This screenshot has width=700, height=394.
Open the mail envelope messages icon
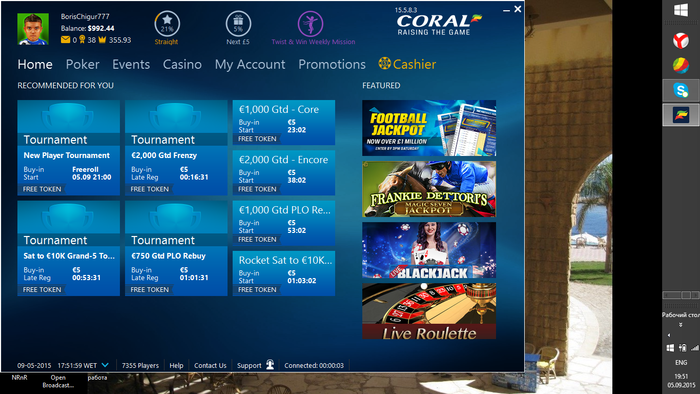tap(65, 40)
